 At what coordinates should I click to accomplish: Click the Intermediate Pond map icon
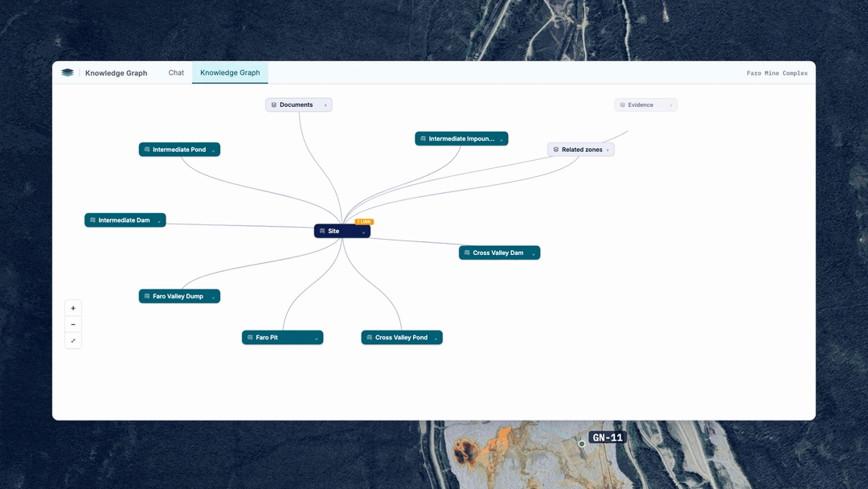coord(147,150)
